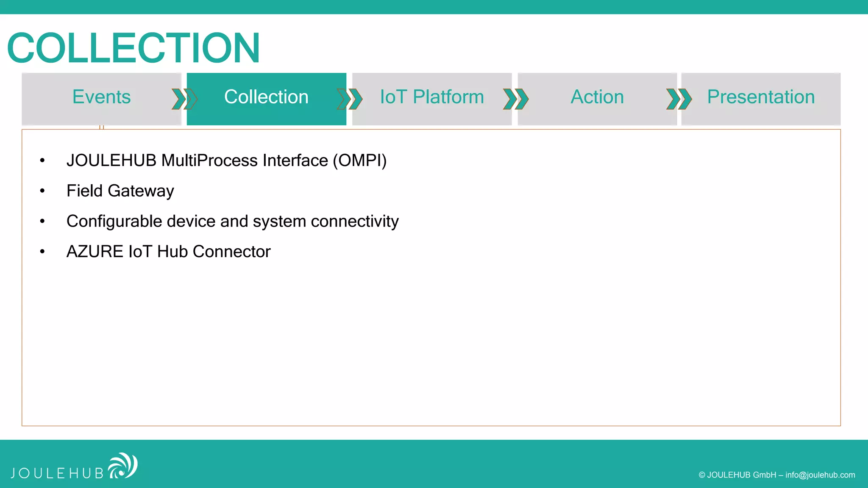Click the double chevron after Collection
The width and height of the screenshot is (868, 488).
coord(350,99)
